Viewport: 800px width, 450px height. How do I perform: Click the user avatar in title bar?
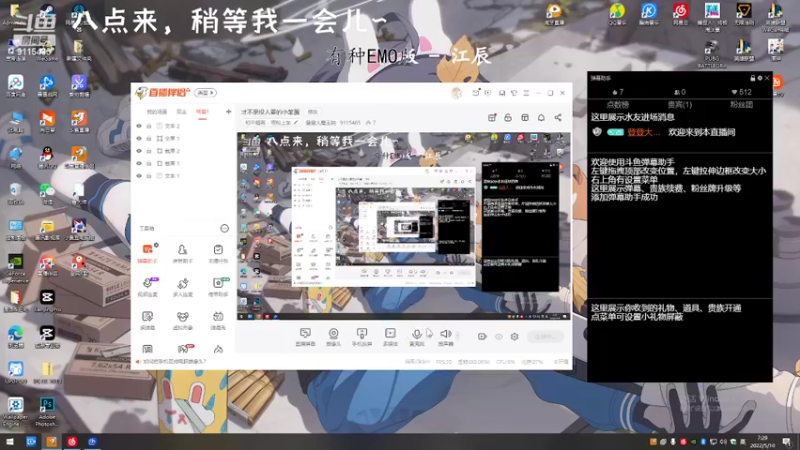click(x=457, y=93)
